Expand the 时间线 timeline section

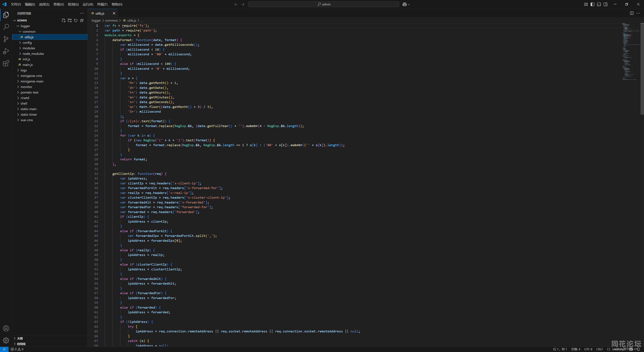(x=50, y=344)
